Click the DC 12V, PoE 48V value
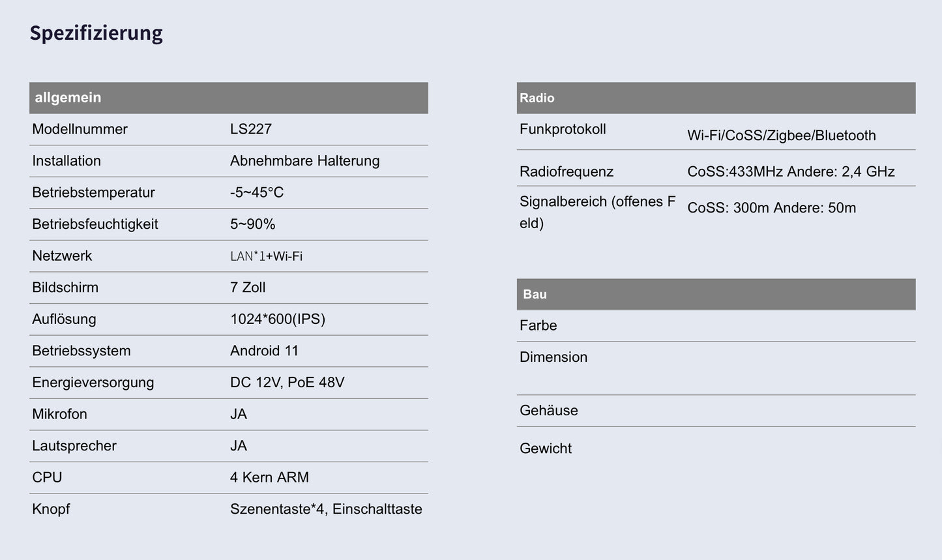 pyautogui.click(x=287, y=383)
